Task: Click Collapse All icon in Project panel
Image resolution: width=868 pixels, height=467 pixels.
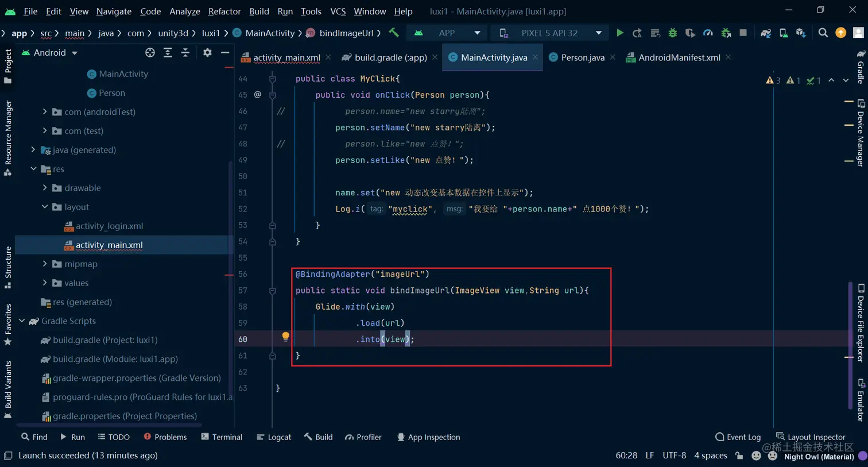Action: tap(185, 52)
